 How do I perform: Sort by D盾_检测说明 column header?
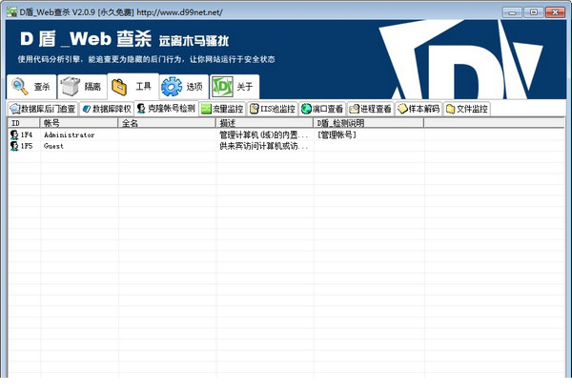(368, 123)
